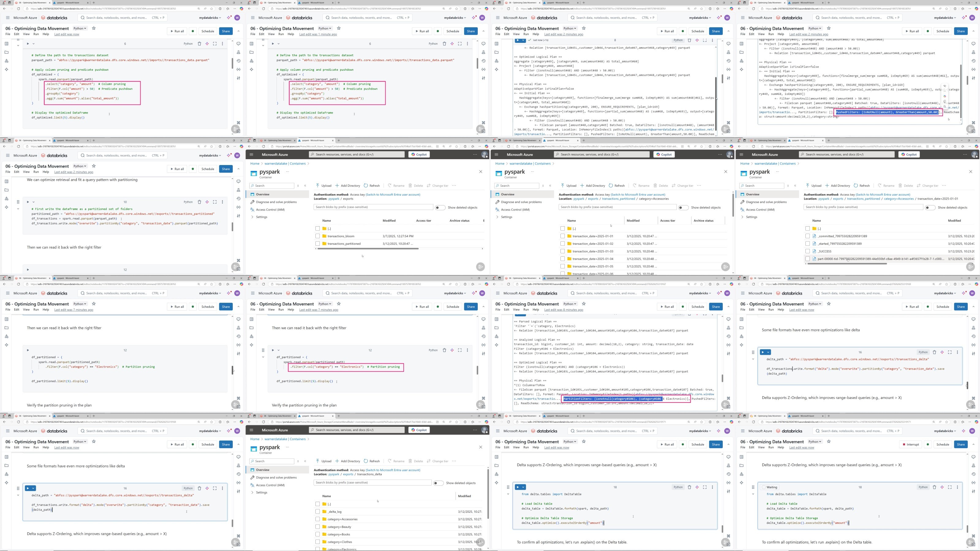980x551 pixels.
Task: Click compute green dot in the Interrupt notebook
Action: tap(928, 444)
